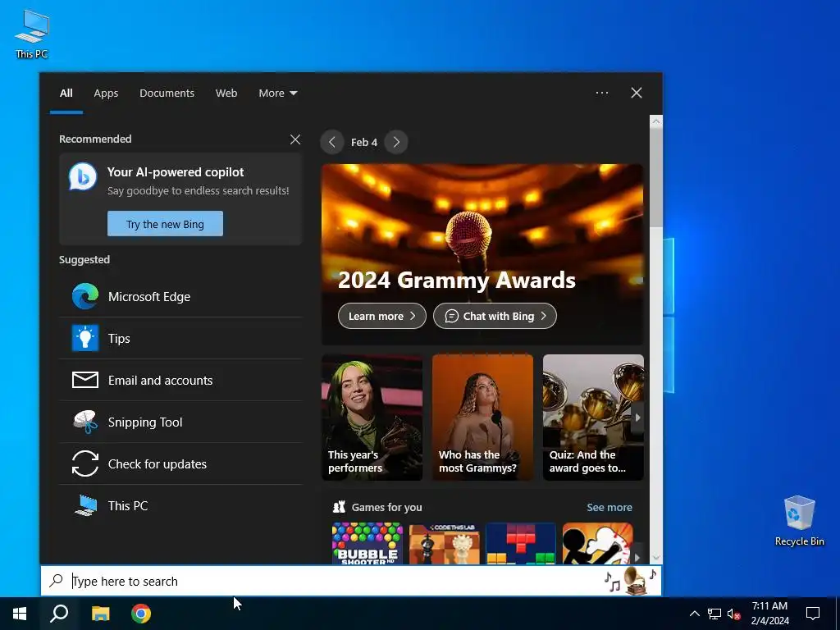Viewport: 840px width, 630px height.
Task: Open the 2024 Grammy Awards banner
Action: (x=482, y=254)
